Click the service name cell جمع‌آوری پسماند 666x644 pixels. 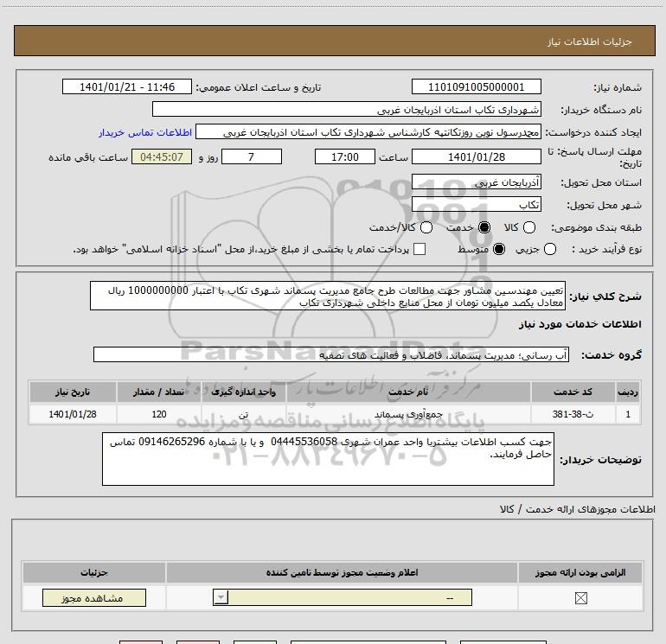408,414
